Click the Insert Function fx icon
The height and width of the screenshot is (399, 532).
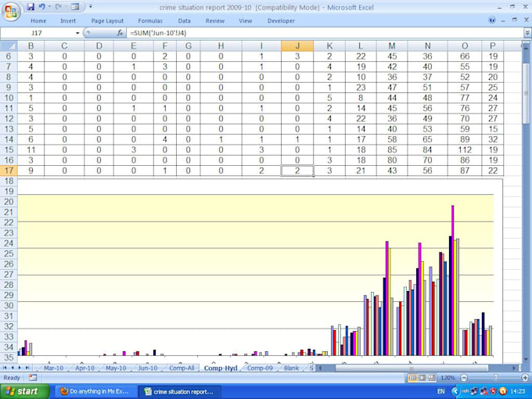click(x=120, y=33)
